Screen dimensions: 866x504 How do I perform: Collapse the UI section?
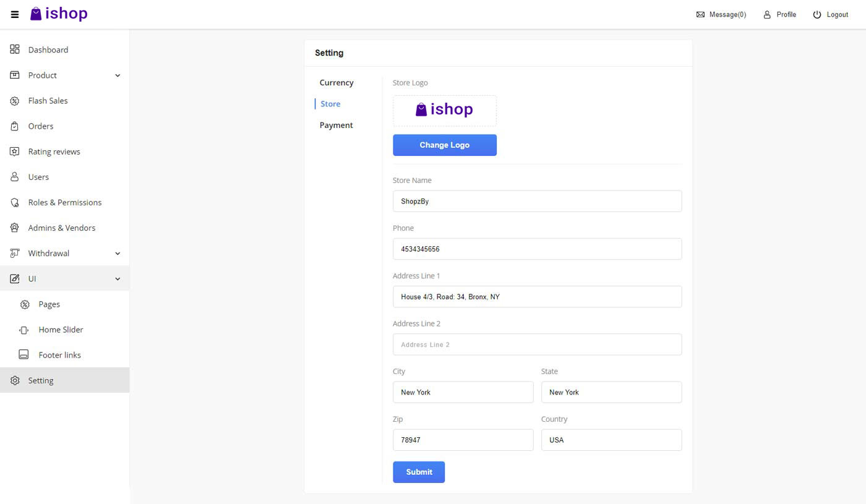(x=118, y=278)
